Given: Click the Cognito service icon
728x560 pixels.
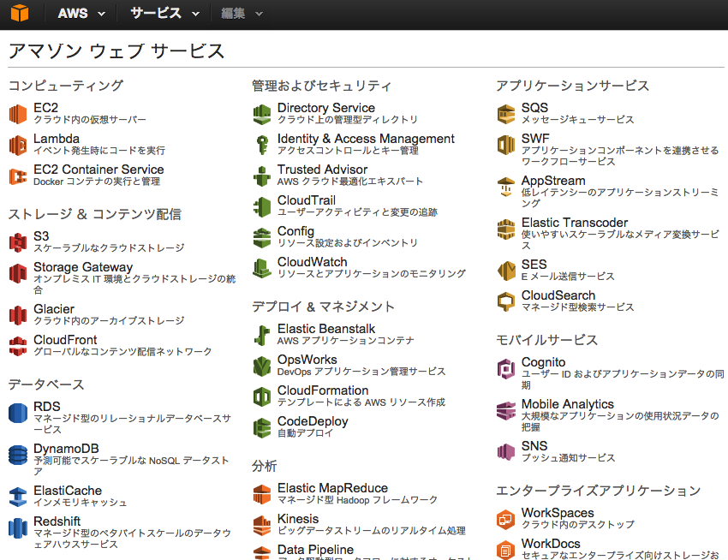Looking at the screenshot, I should pyautogui.click(x=506, y=368).
